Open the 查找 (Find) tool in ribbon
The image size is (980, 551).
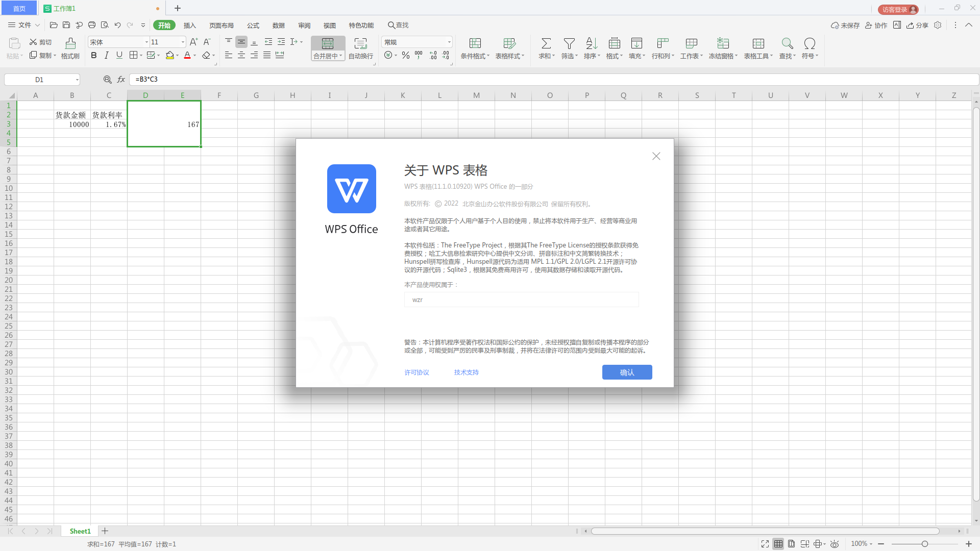(x=787, y=48)
